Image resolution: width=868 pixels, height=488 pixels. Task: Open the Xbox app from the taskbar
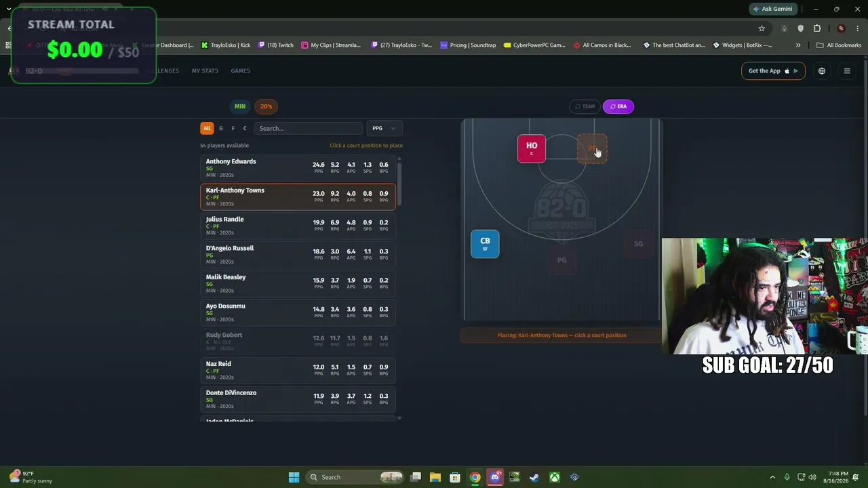pos(555,477)
